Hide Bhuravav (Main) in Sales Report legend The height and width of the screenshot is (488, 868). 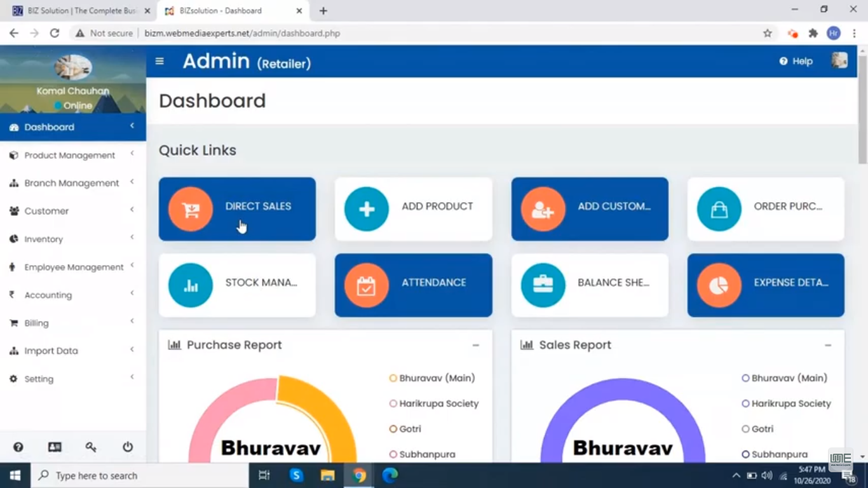[785, 377]
